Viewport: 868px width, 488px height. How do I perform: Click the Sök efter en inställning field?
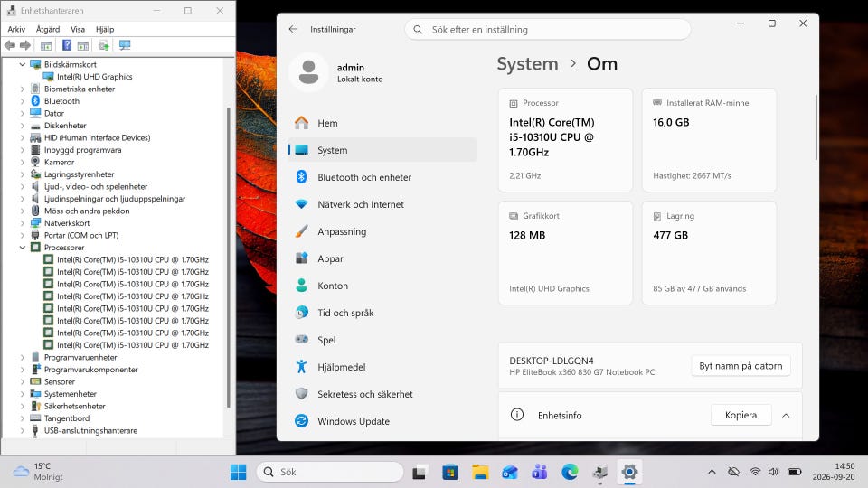pos(548,29)
